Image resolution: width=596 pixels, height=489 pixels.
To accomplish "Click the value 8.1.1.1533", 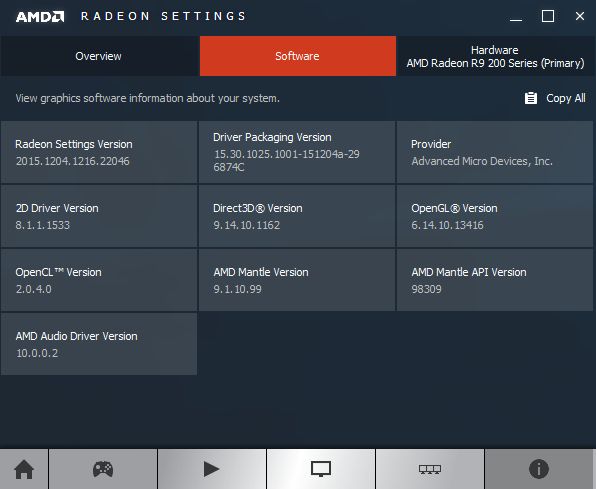I will pyautogui.click(x=43, y=225).
